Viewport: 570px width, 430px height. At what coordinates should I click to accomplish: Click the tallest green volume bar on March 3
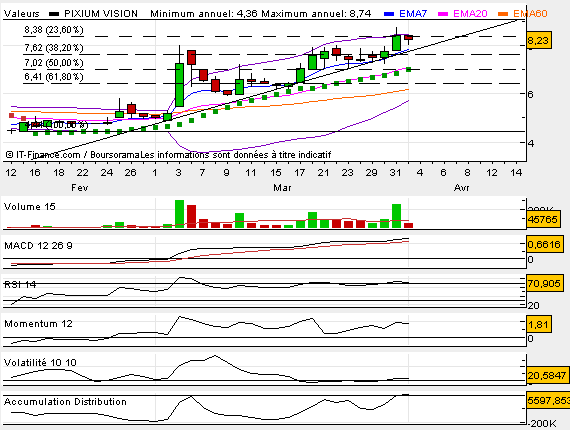pos(179,214)
